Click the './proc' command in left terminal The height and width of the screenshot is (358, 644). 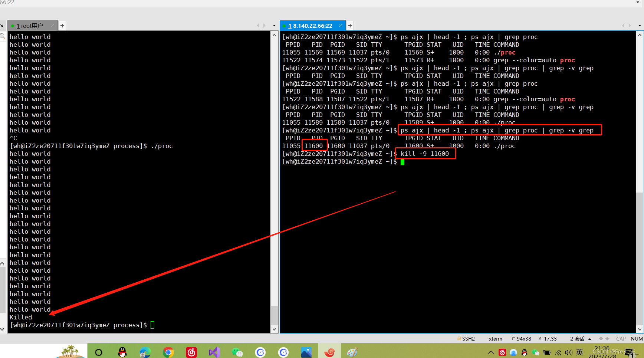(x=162, y=146)
